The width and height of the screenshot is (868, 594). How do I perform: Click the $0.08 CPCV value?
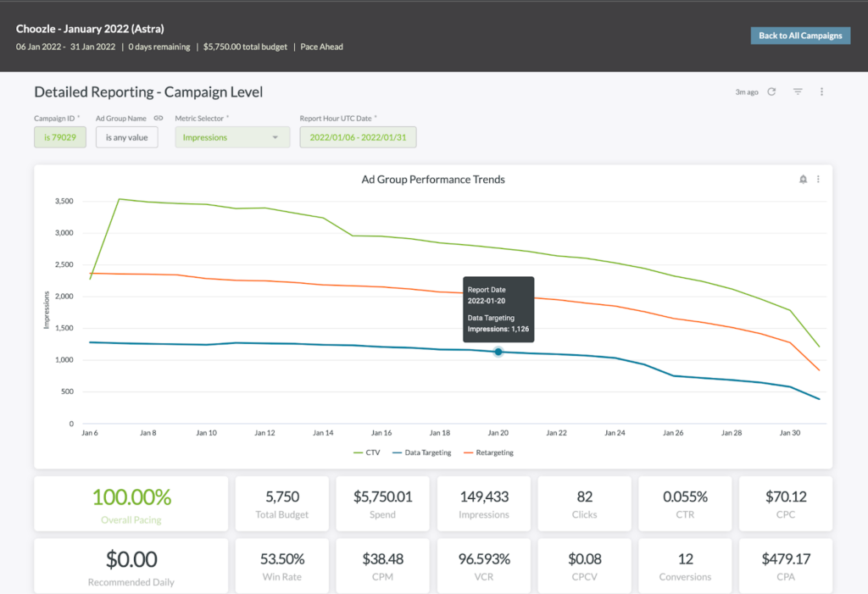pyautogui.click(x=585, y=559)
